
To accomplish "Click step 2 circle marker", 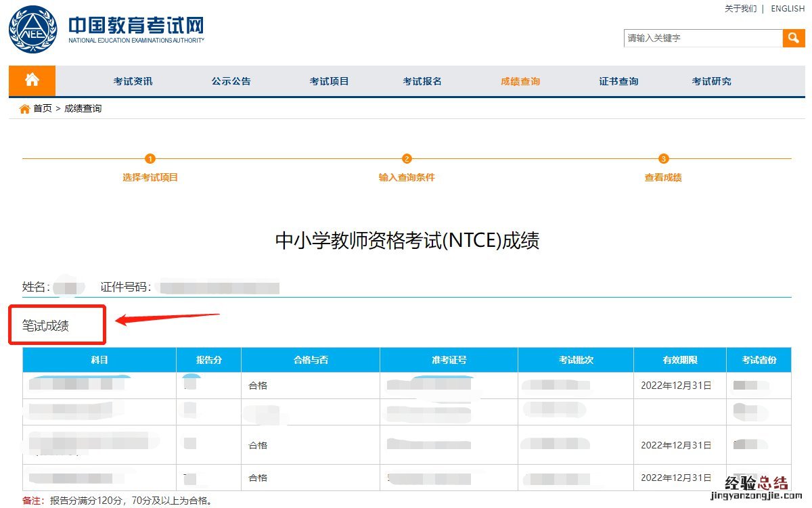I will [x=407, y=159].
